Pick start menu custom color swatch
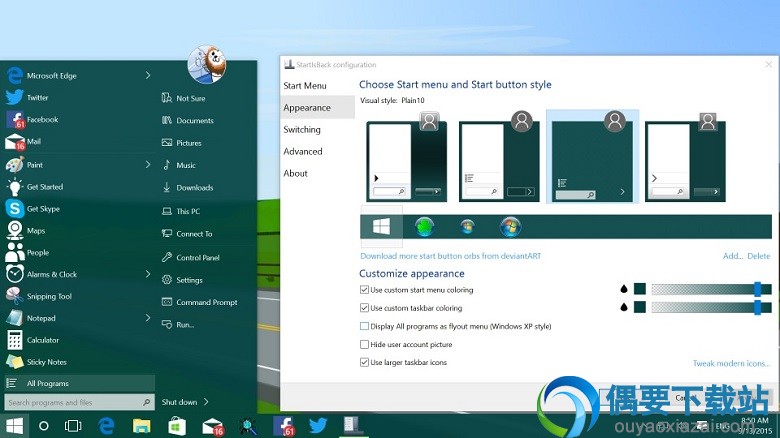The image size is (780, 438). pos(640,289)
